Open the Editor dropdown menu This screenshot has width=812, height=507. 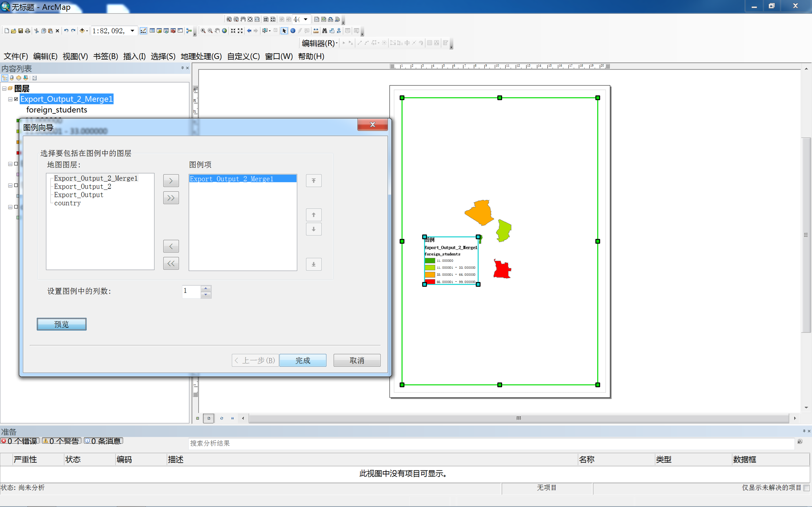point(319,43)
